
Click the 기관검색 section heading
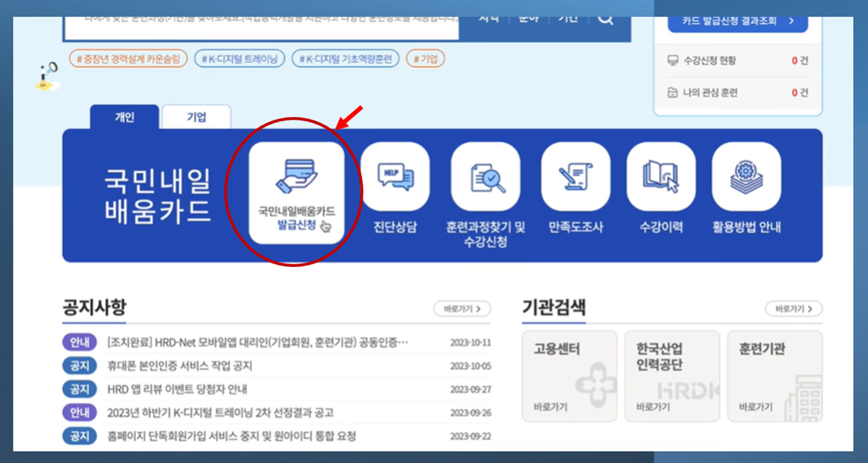pyautogui.click(x=553, y=307)
